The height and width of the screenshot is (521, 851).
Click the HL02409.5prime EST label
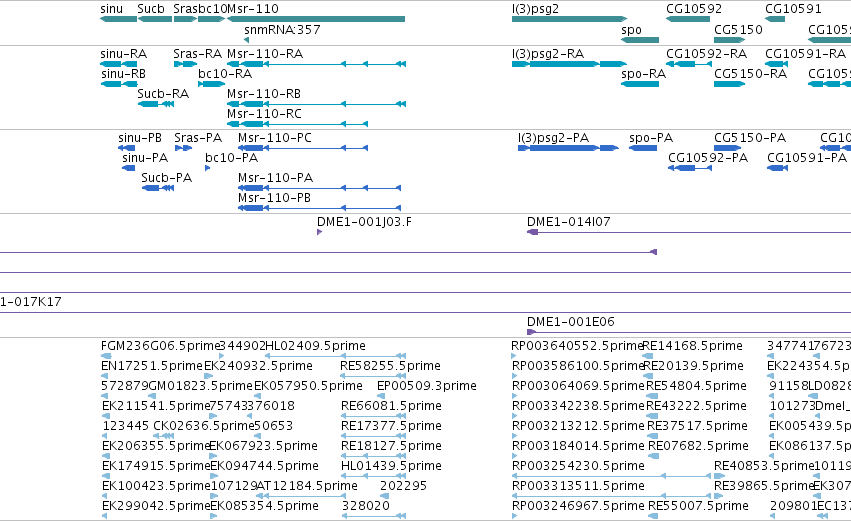pyautogui.click(x=316, y=346)
